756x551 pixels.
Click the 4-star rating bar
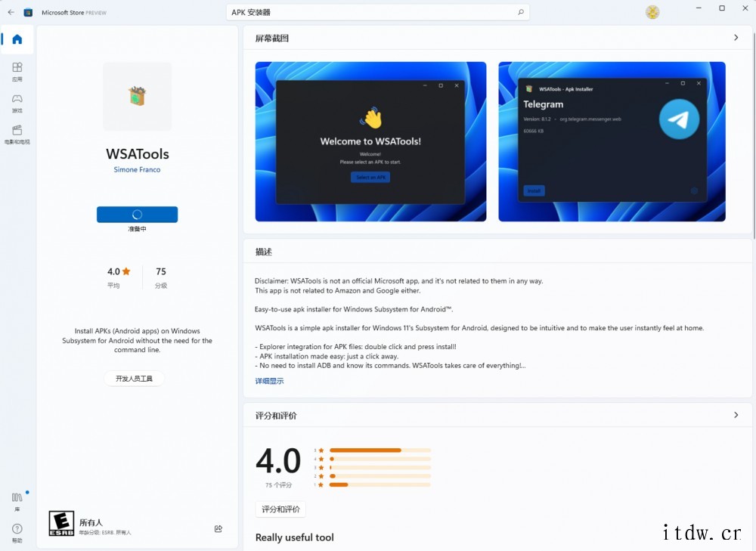pos(380,459)
